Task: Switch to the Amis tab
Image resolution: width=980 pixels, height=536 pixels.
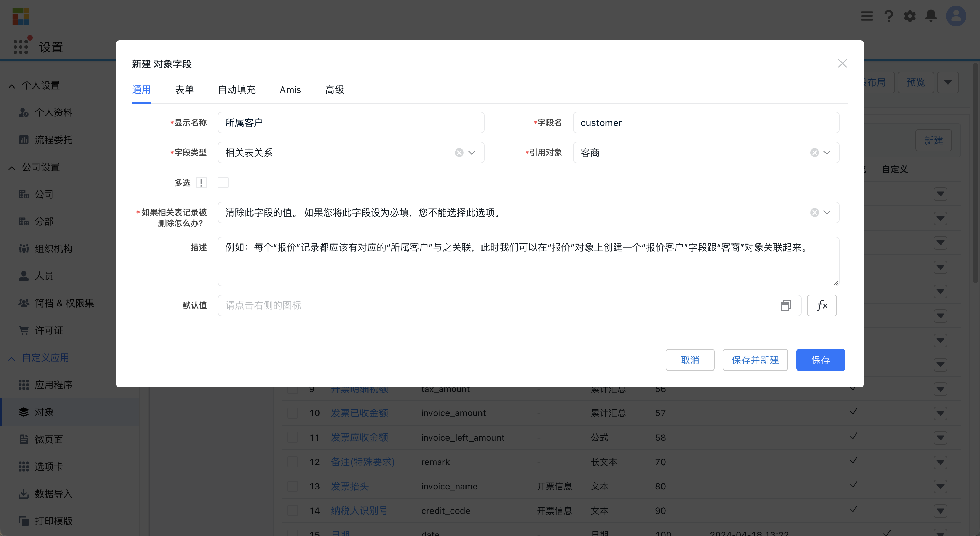Action: tap(290, 90)
